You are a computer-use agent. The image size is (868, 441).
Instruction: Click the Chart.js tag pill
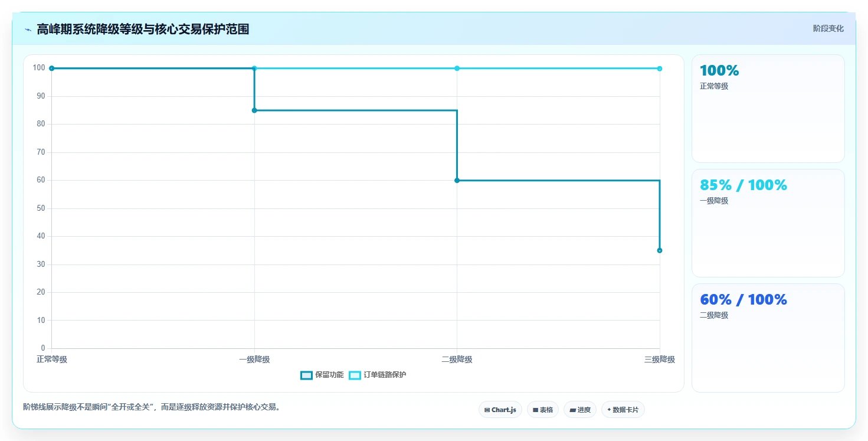point(500,410)
